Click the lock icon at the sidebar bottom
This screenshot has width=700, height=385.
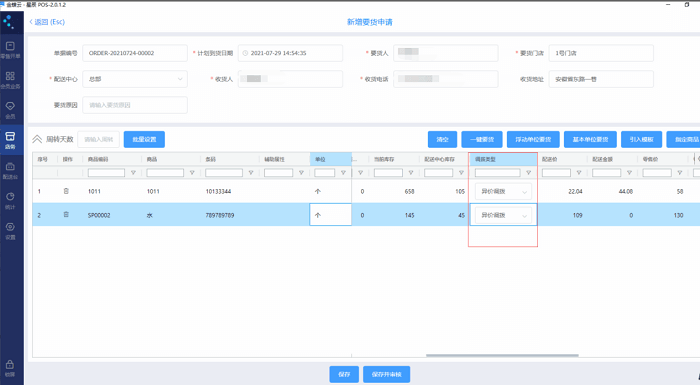coord(10,365)
